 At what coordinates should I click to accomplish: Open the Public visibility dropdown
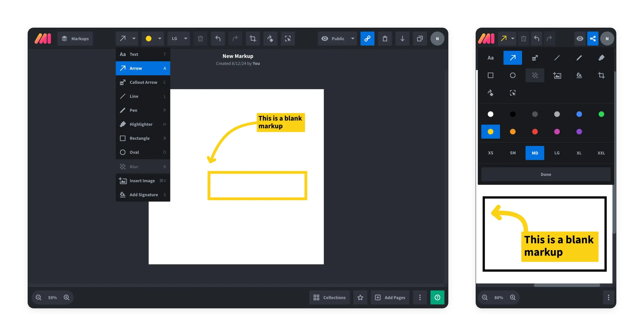click(x=337, y=38)
